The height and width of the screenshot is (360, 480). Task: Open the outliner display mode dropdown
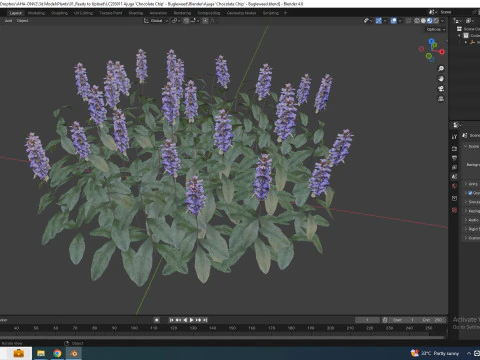click(x=470, y=21)
